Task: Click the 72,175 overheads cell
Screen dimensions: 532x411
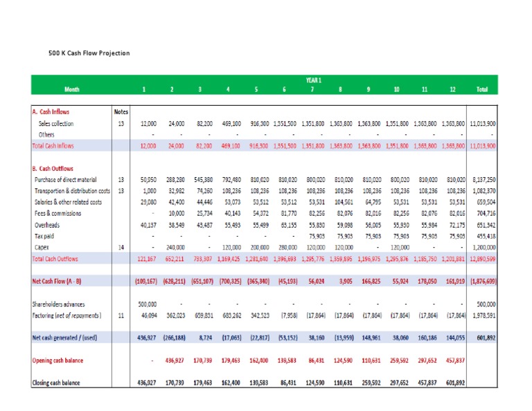Action: point(457,225)
